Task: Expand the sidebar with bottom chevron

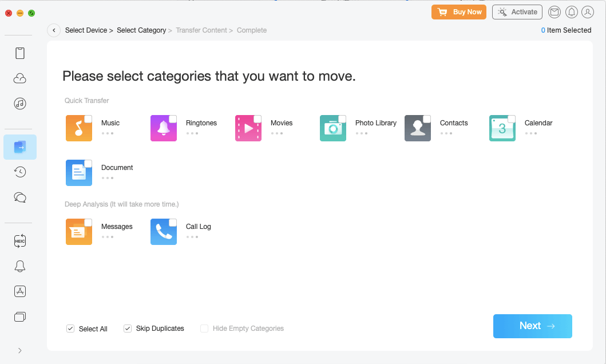Action: click(20, 350)
